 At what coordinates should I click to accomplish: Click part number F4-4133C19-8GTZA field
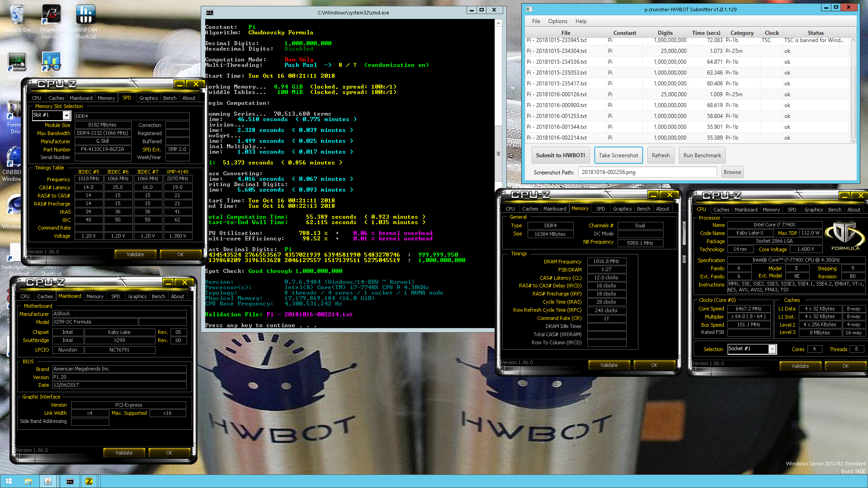tap(103, 149)
